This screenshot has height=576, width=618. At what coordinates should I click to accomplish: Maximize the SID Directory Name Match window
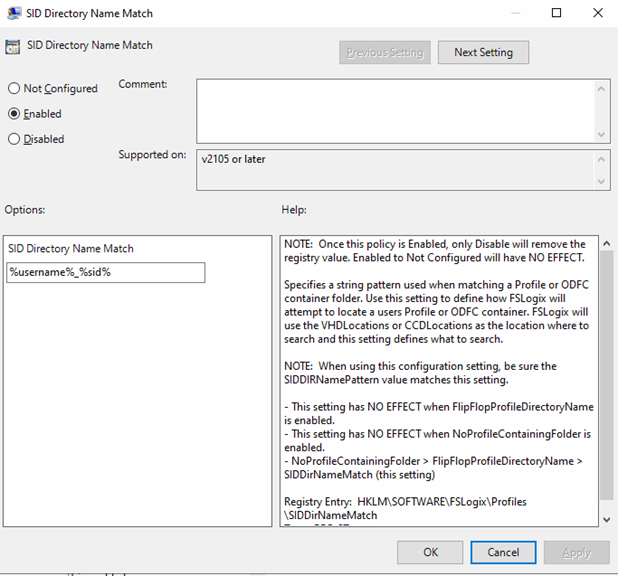click(557, 13)
